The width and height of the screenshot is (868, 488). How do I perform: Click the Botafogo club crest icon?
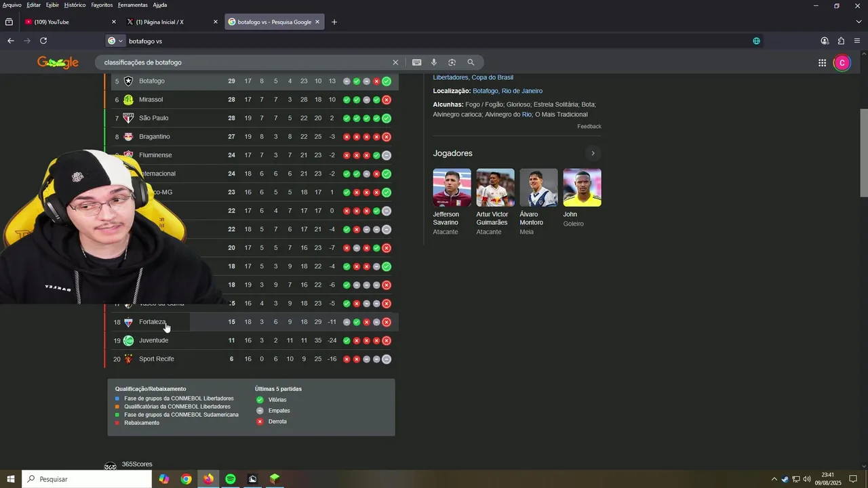point(128,81)
